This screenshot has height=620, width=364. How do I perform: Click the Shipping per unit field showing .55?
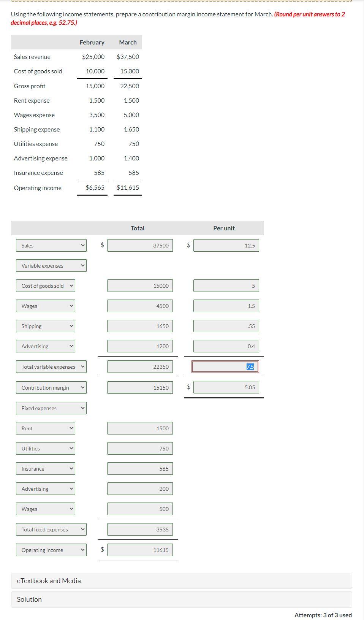[226, 326]
